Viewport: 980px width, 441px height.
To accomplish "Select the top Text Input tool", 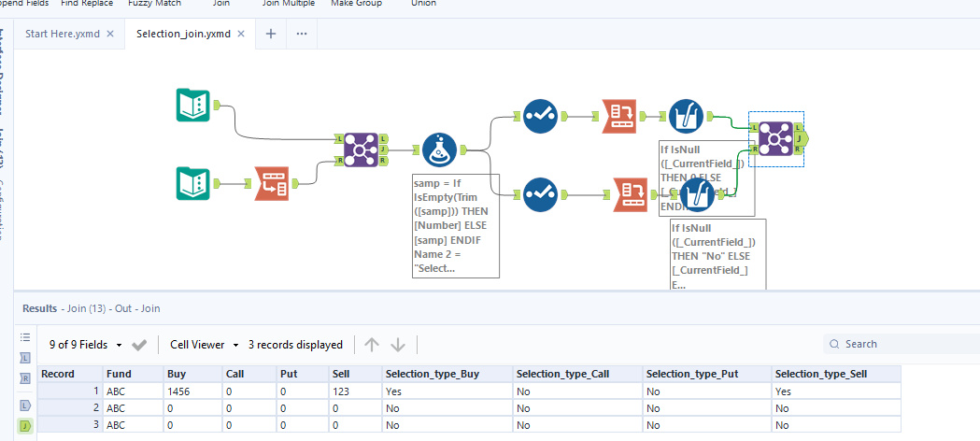I will click(193, 105).
